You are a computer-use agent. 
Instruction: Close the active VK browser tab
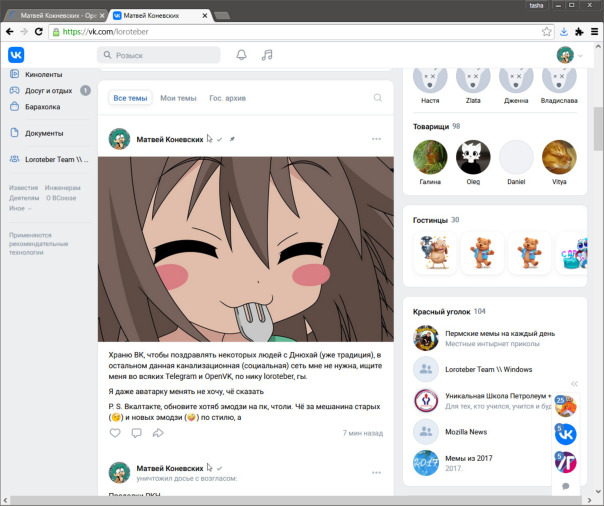click(x=205, y=15)
